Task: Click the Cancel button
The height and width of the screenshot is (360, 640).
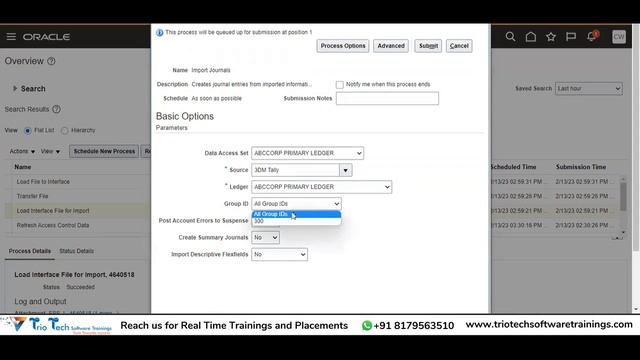Action: click(459, 46)
